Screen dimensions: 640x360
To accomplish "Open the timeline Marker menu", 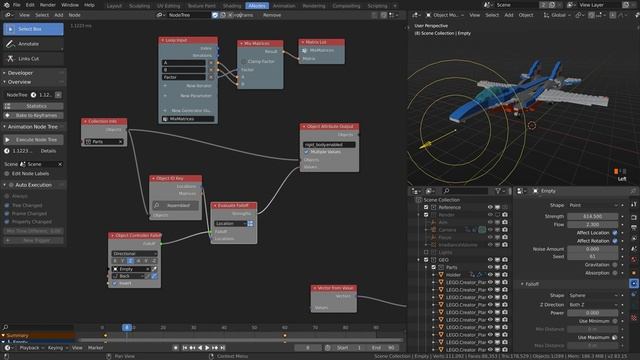I will (x=96, y=348).
